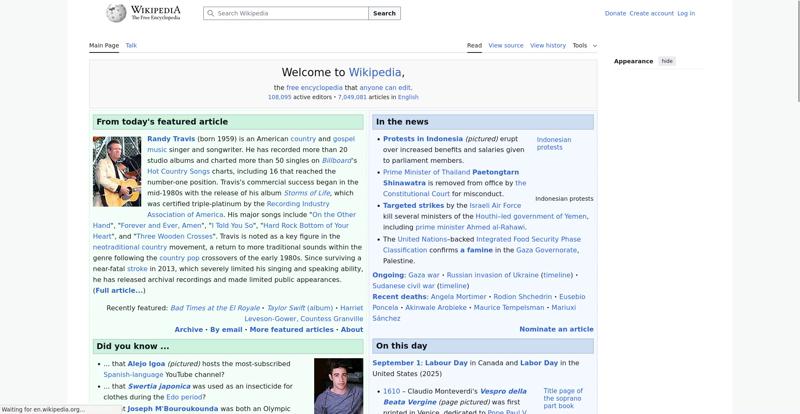Open the featured articles Archive link

coord(189,330)
